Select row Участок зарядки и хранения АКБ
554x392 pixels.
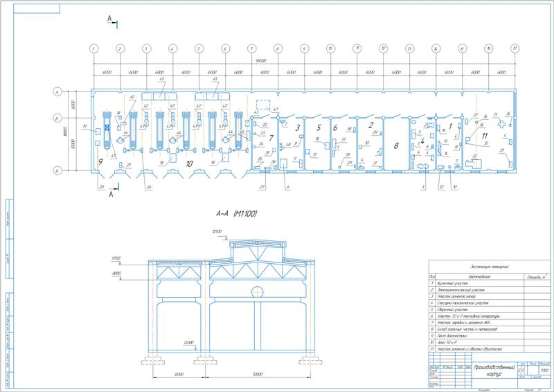click(x=490, y=323)
